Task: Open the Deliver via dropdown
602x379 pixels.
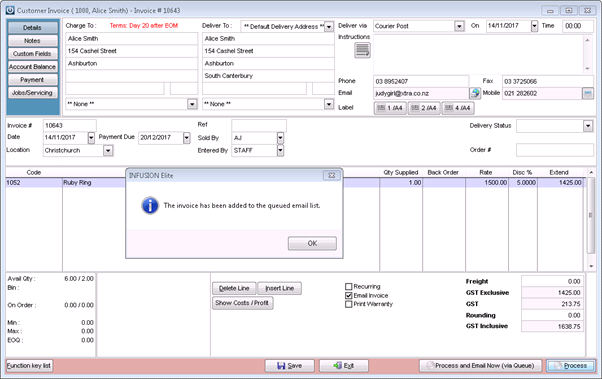Action: (459, 26)
